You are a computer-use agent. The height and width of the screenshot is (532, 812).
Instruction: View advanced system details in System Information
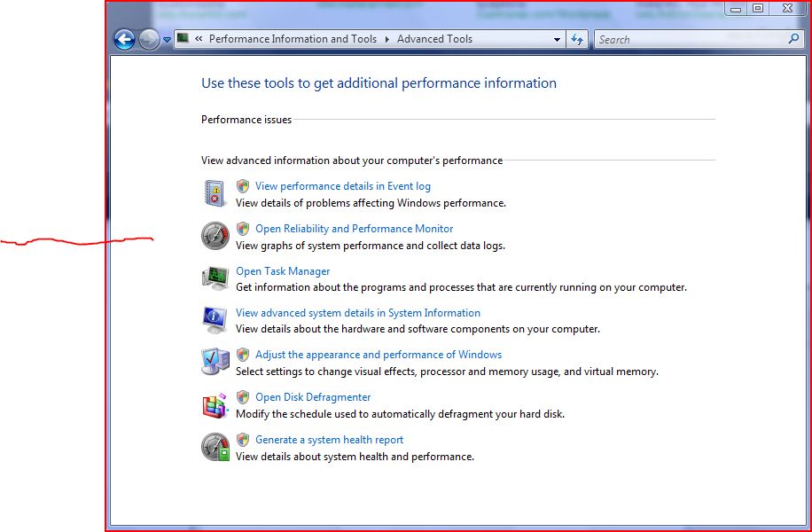pos(358,313)
